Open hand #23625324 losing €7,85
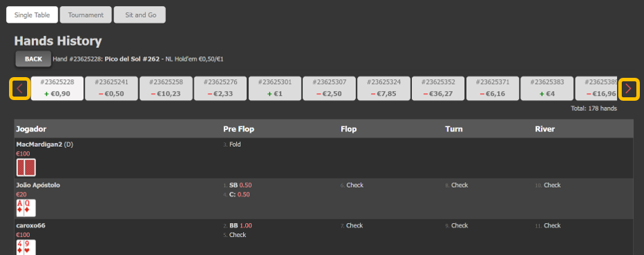Viewport: 644px width, 255px height. 383,88
